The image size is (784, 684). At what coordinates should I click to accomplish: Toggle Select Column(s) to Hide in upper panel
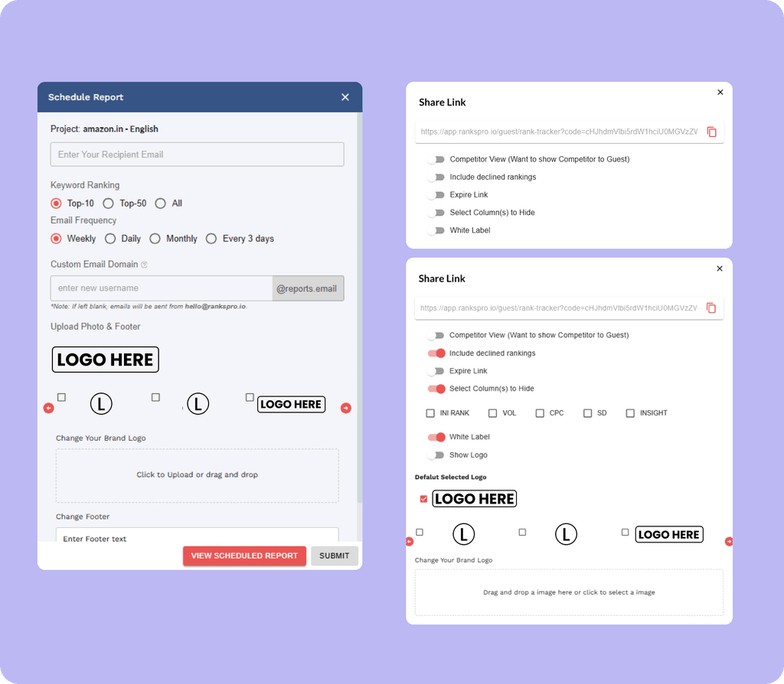(x=436, y=213)
